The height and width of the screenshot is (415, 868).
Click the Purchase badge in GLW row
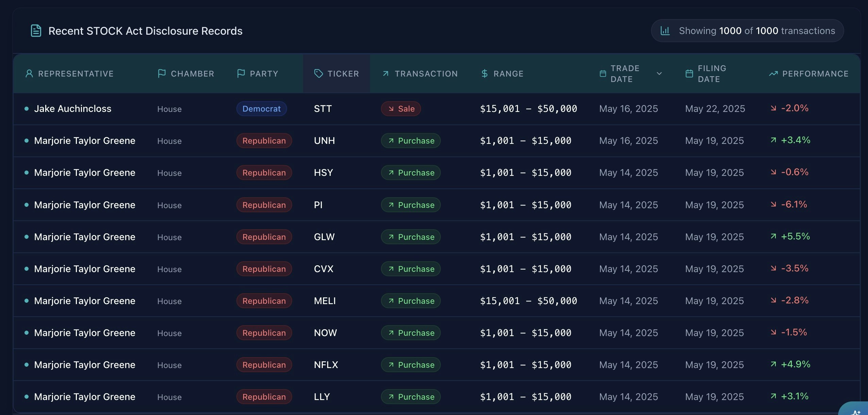(411, 237)
